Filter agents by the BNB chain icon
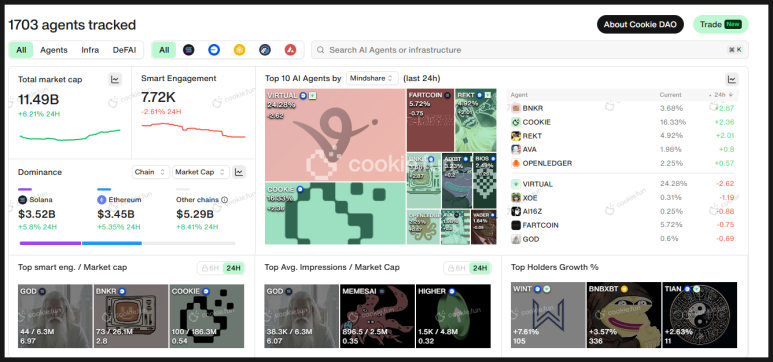 pyautogui.click(x=240, y=50)
